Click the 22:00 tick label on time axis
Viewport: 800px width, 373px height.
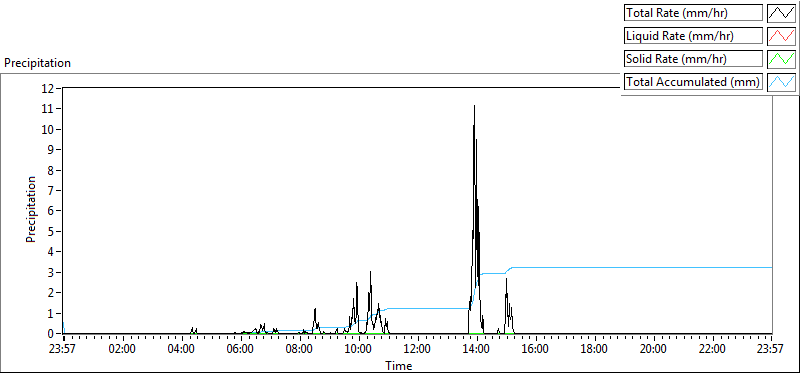tap(712, 350)
